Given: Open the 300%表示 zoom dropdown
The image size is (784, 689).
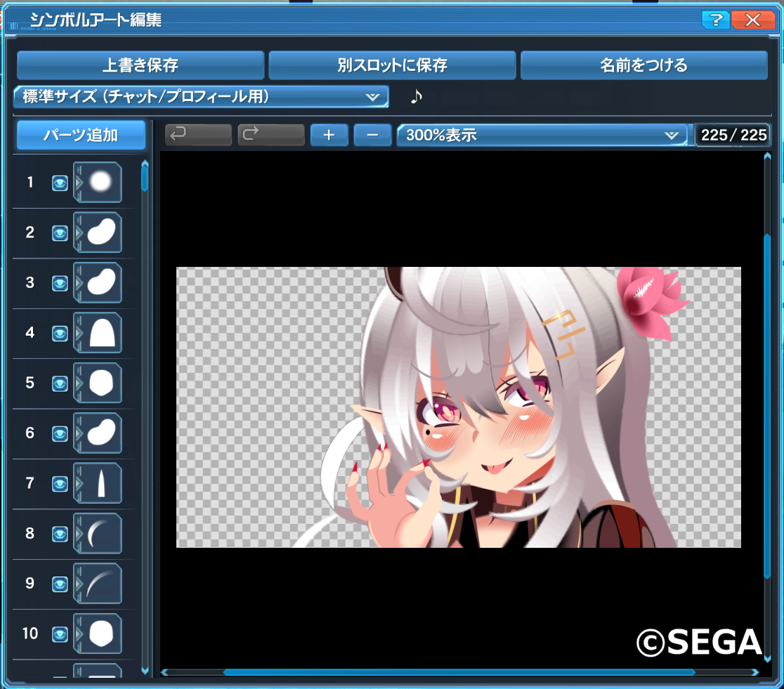Looking at the screenshot, I should 542,135.
